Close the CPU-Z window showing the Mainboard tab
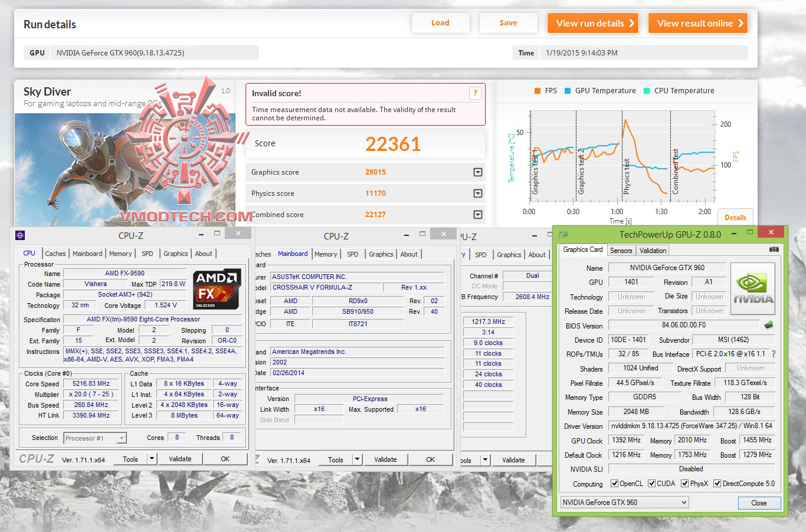 [x=443, y=234]
